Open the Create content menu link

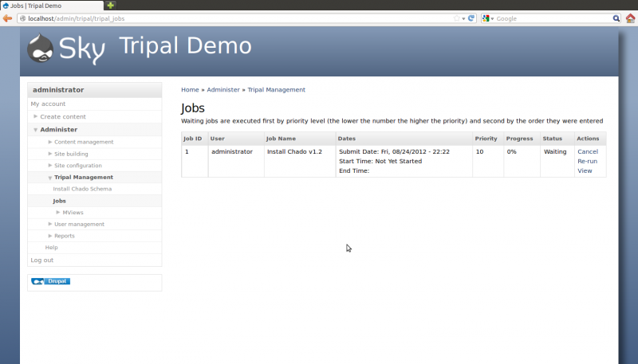point(63,116)
